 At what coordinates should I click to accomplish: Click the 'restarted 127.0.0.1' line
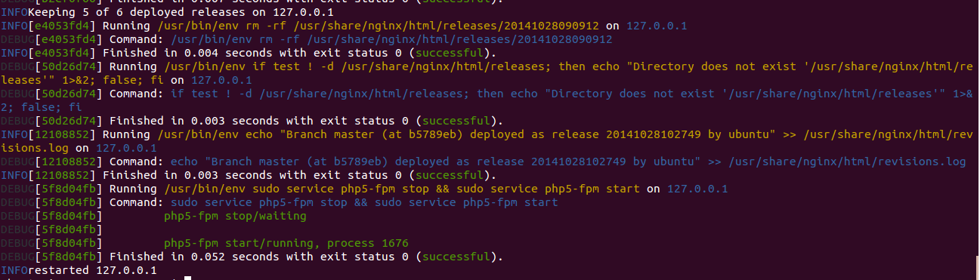coord(92,270)
